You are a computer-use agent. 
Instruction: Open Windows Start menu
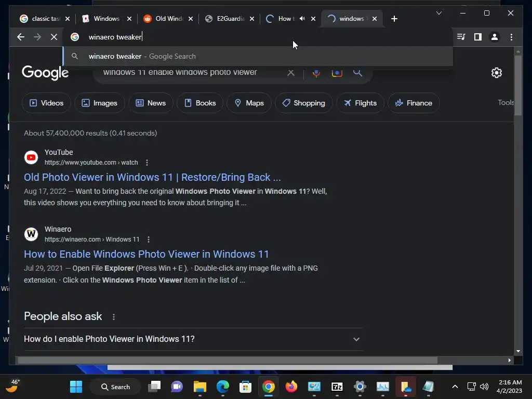[76, 387]
